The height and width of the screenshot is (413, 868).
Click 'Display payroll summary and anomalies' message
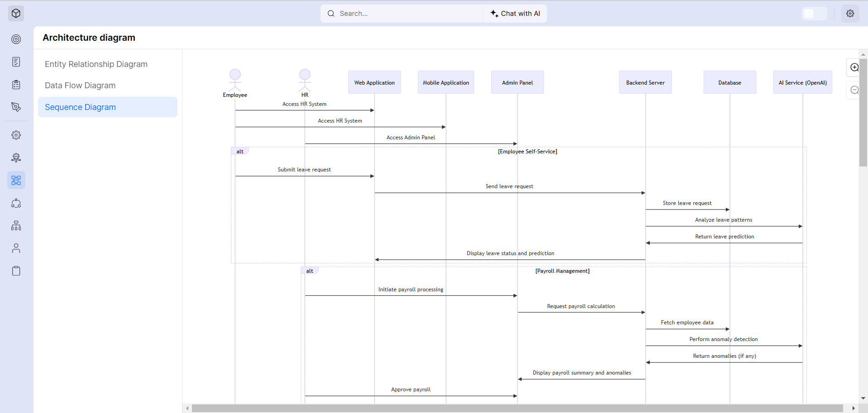tap(582, 373)
